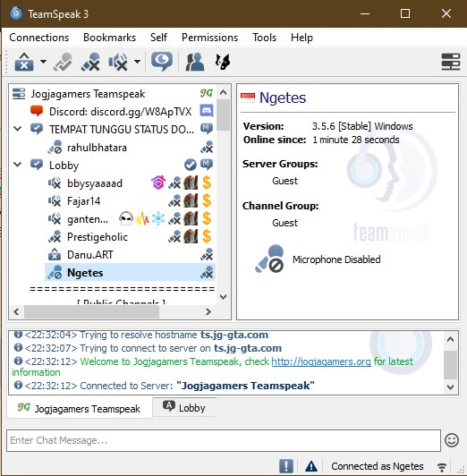Click the snowflake badge on ganten row
This screenshot has width=467, height=476.
coord(158,218)
